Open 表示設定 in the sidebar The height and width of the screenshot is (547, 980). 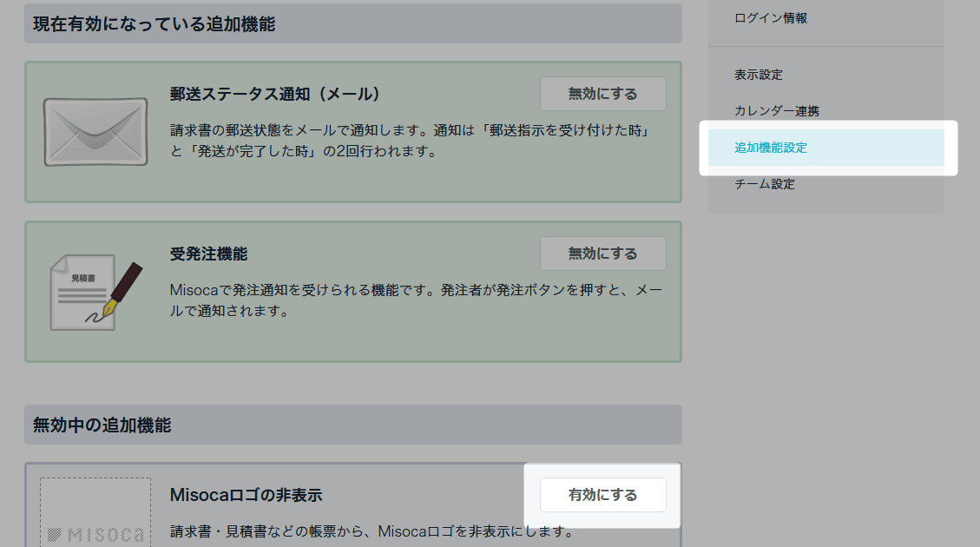[x=758, y=75]
